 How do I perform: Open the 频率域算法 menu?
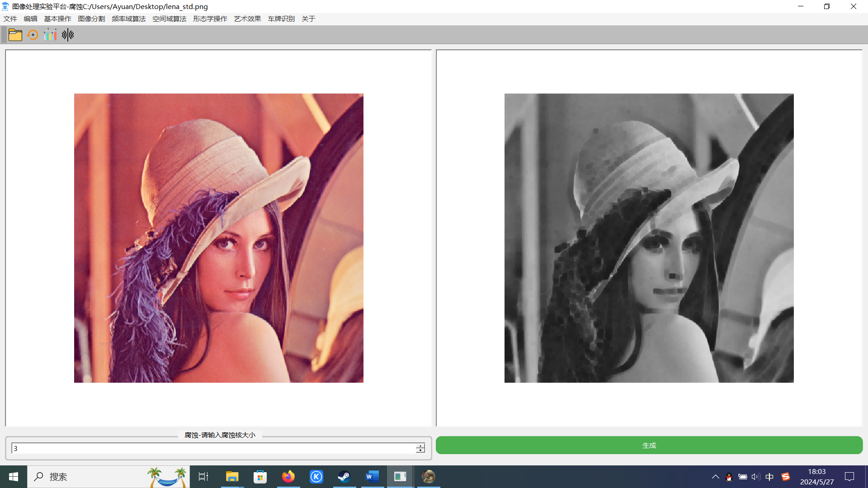coord(128,19)
